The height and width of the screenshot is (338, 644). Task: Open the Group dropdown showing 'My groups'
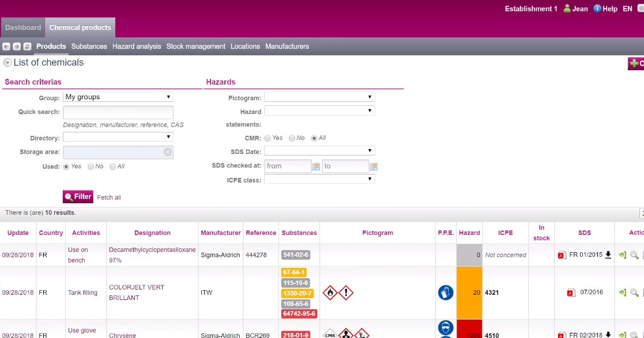coord(118,97)
